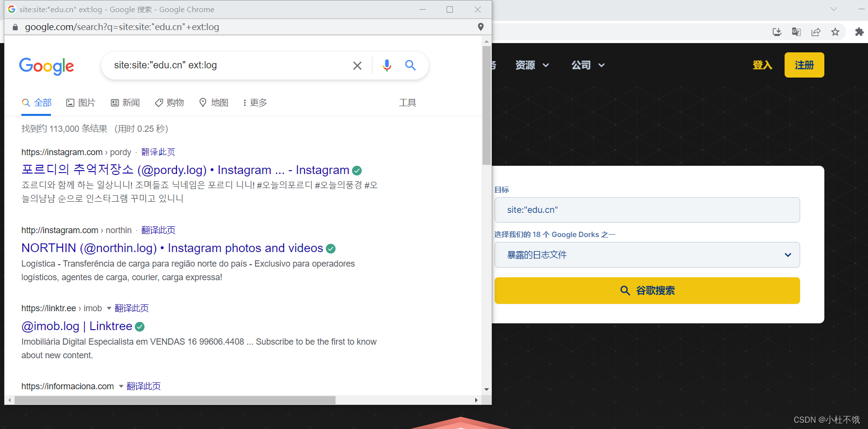Viewport: 868px width, 429px height.
Task: Switch to the 购物 results tab
Action: point(169,103)
